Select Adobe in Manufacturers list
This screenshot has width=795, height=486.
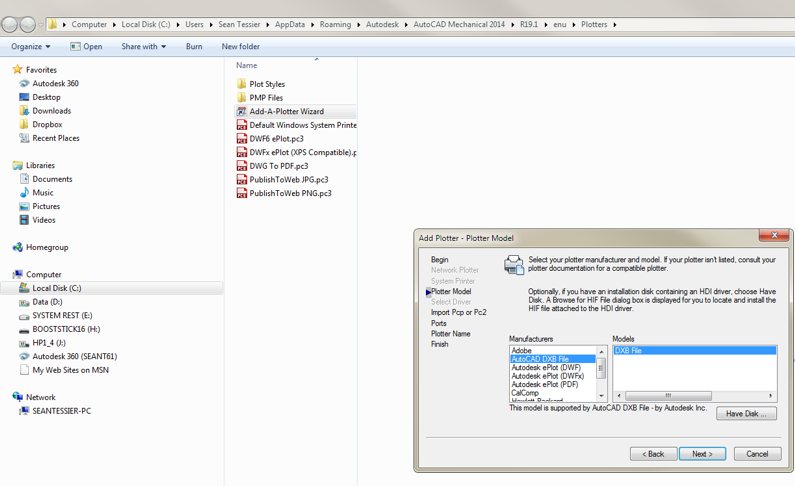pos(521,351)
